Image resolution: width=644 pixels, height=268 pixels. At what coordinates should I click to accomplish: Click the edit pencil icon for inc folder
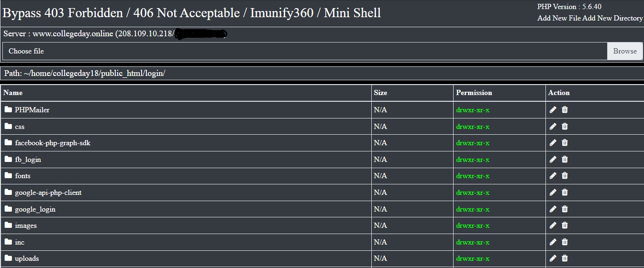pyautogui.click(x=553, y=242)
